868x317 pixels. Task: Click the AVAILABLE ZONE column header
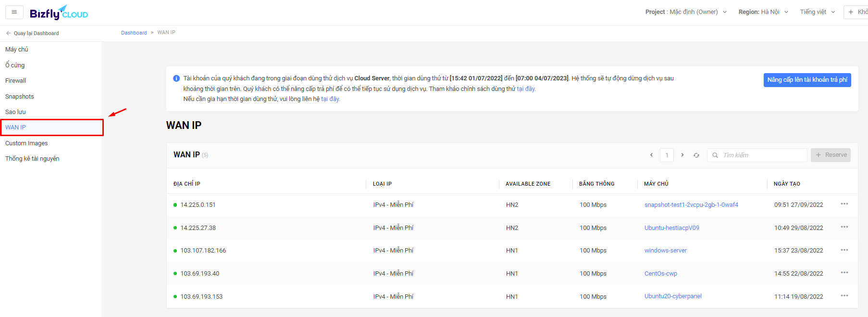528,184
